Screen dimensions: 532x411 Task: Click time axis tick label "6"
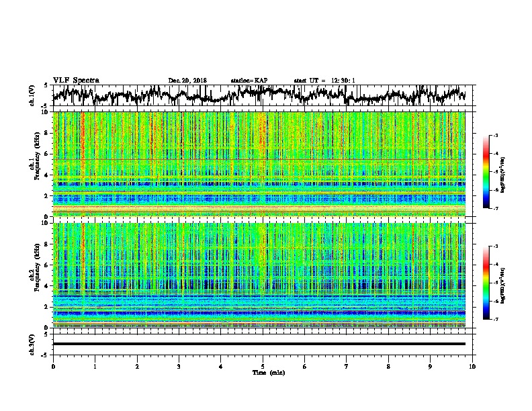click(x=305, y=366)
